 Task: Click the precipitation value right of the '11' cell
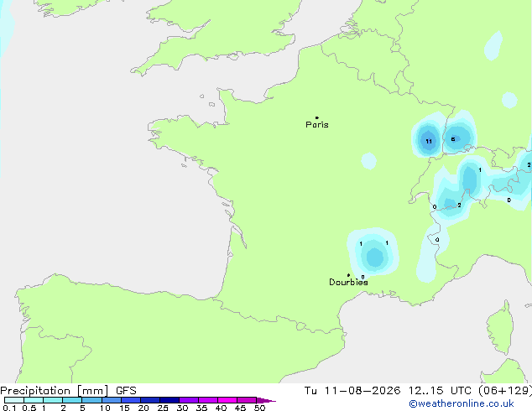point(453,139)
